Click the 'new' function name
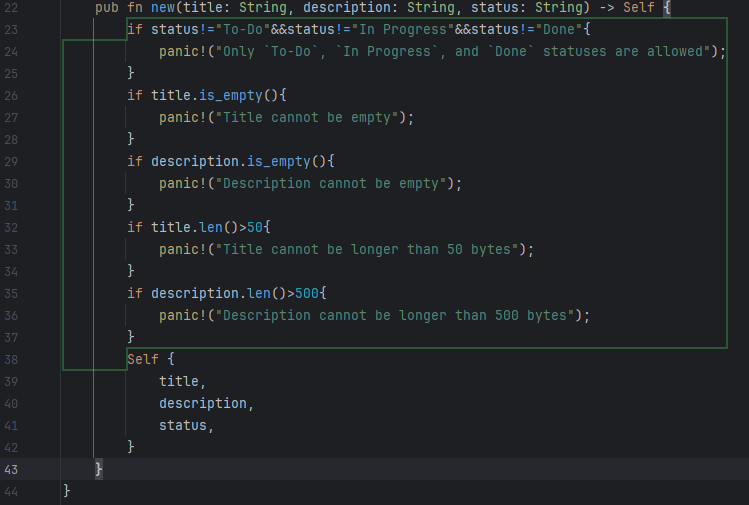749x505 pixels. click(x=162, y=8)
